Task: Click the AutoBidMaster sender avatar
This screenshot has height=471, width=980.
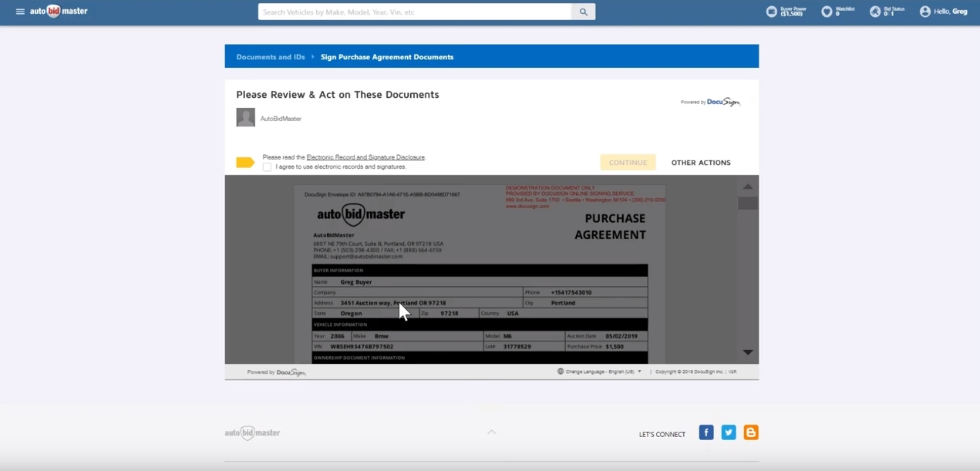Action: pyautogui.click(x=245, y=117)
